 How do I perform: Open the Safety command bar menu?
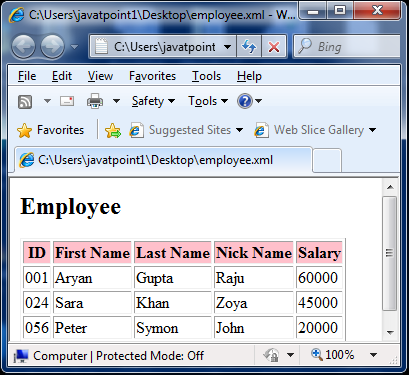(153, 101)
